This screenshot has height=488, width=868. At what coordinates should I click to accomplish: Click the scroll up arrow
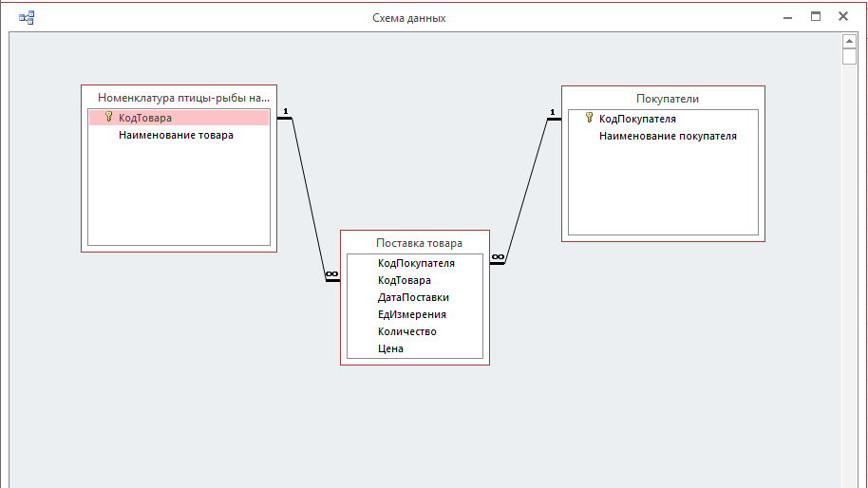(x=849, y=41)
